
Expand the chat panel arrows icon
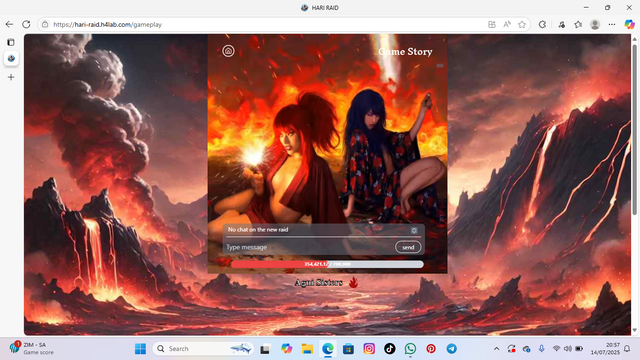(x=414, y=230)
